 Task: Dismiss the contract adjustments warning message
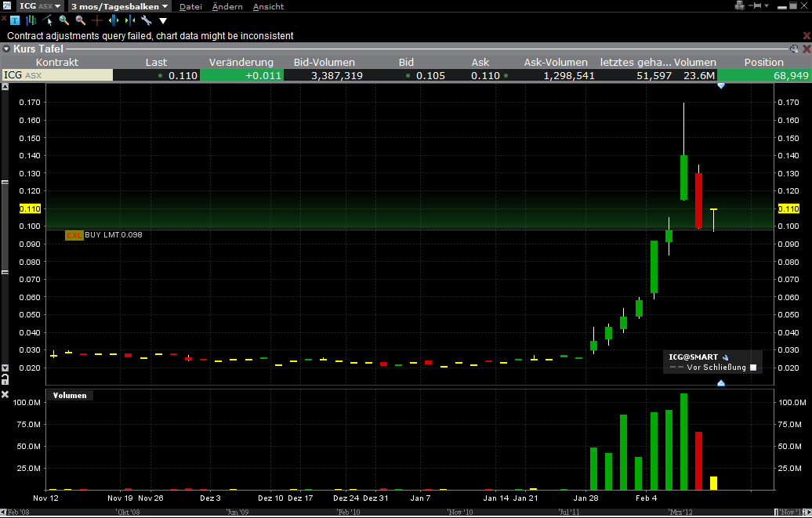[806, 34]
